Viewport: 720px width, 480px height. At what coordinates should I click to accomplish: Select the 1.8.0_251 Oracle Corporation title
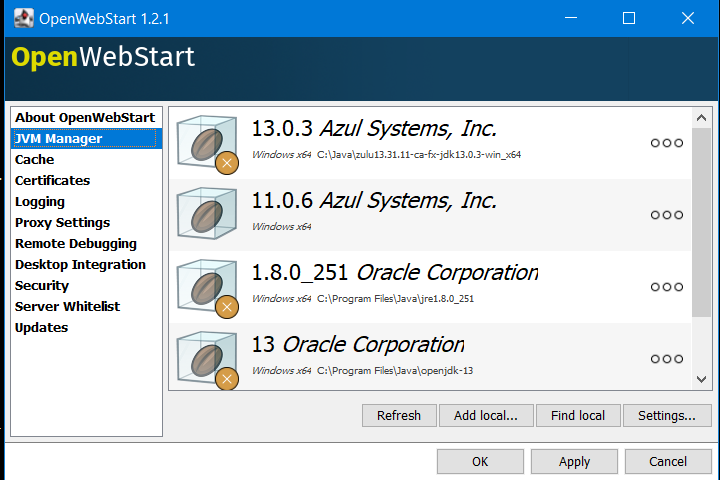[395, 272]
